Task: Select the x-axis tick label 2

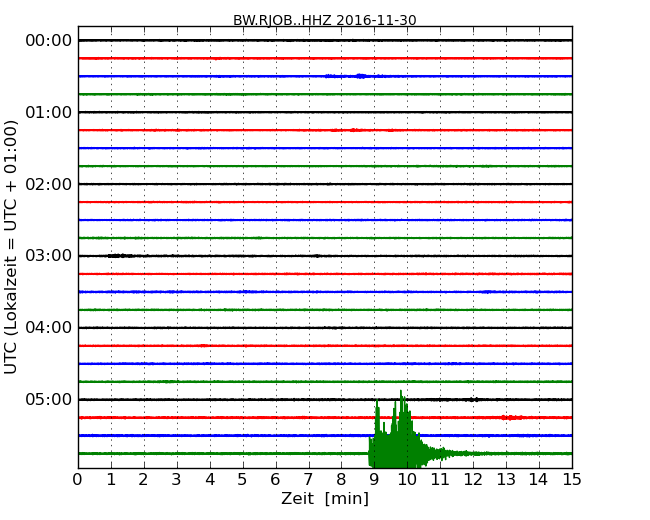Action: 143,480
